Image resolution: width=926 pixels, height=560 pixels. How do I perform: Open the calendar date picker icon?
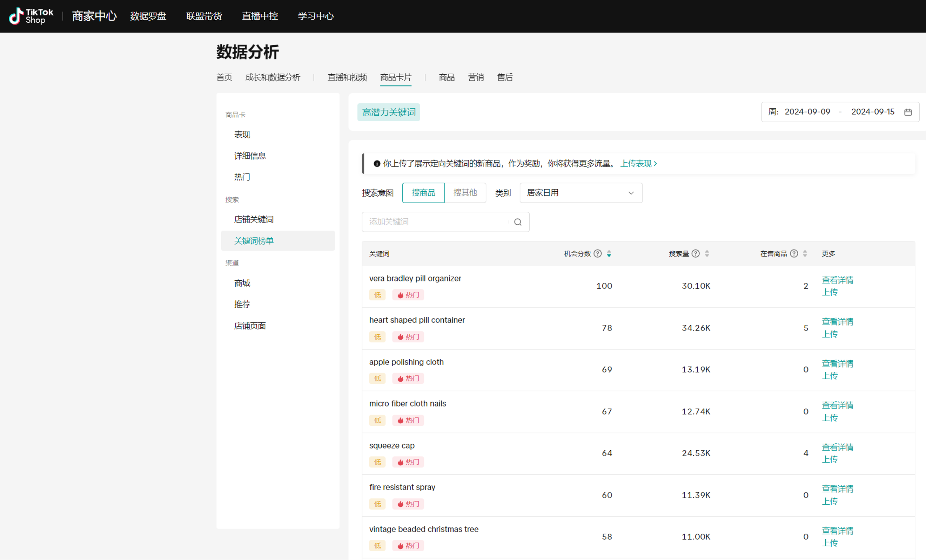click(908, 112)
